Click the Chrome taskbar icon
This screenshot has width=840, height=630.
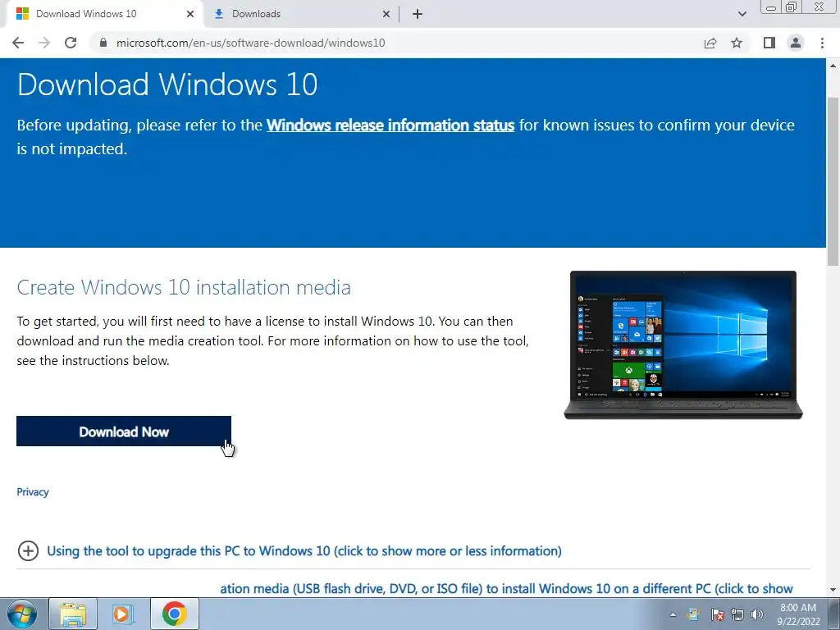[x=174, y=614]
